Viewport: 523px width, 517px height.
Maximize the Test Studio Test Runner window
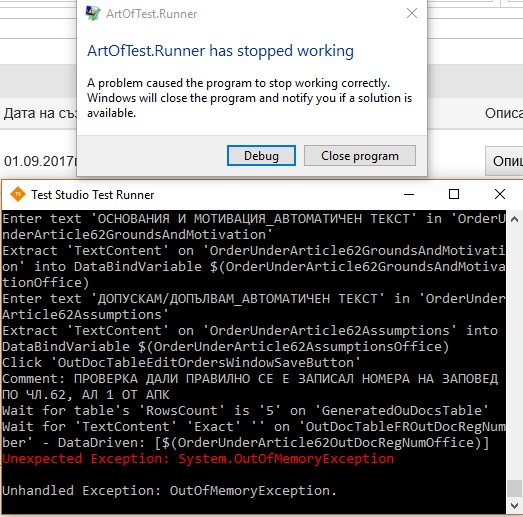point(454,194)
